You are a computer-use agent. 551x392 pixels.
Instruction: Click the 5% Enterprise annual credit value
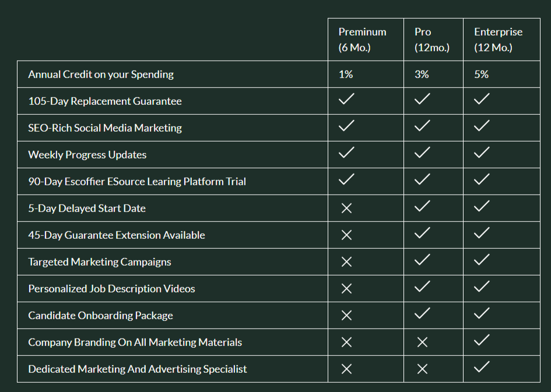click(x=481, y=75)
